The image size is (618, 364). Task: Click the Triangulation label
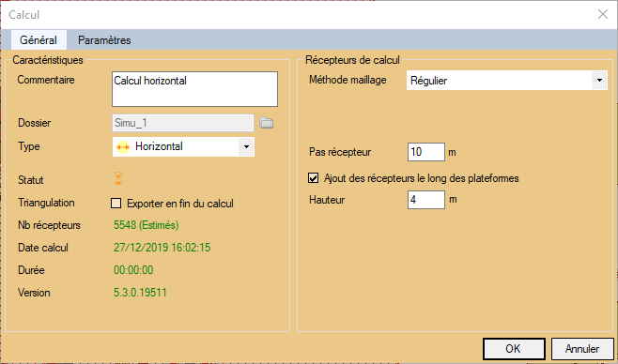(x=46, y=203)
